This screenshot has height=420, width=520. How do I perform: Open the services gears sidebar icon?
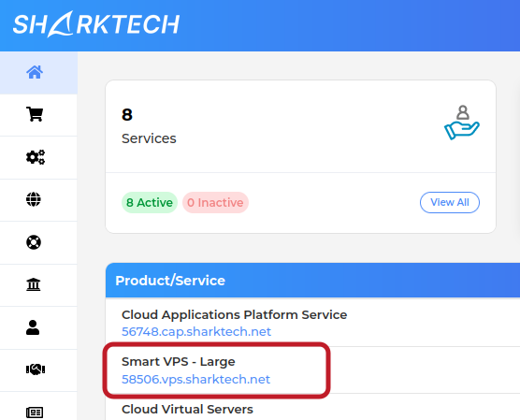(x=36, y=157)
